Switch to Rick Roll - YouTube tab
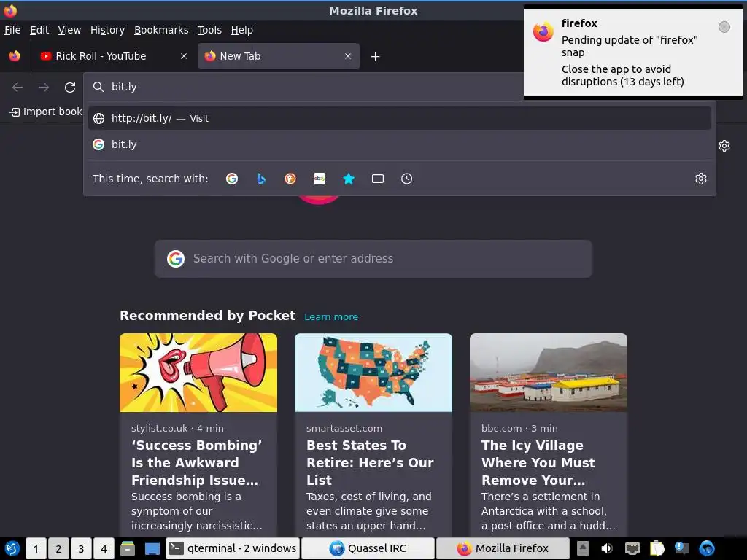 coord(115,56)
